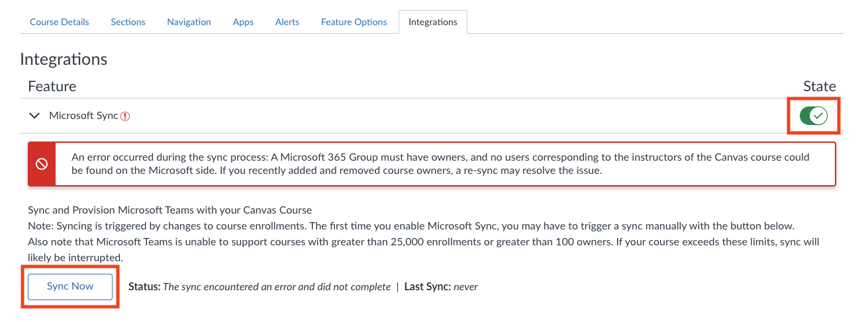Go to the Apps tab

243,22
